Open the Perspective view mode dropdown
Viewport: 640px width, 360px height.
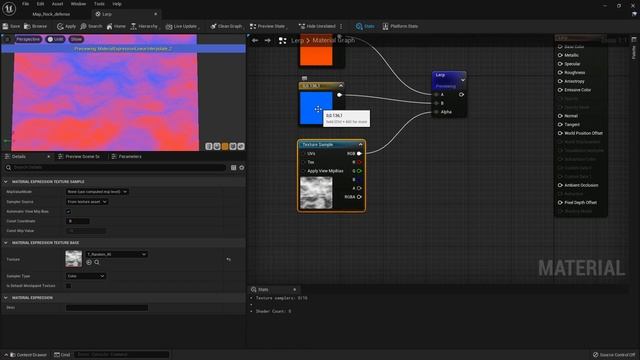tap(28, 39)
